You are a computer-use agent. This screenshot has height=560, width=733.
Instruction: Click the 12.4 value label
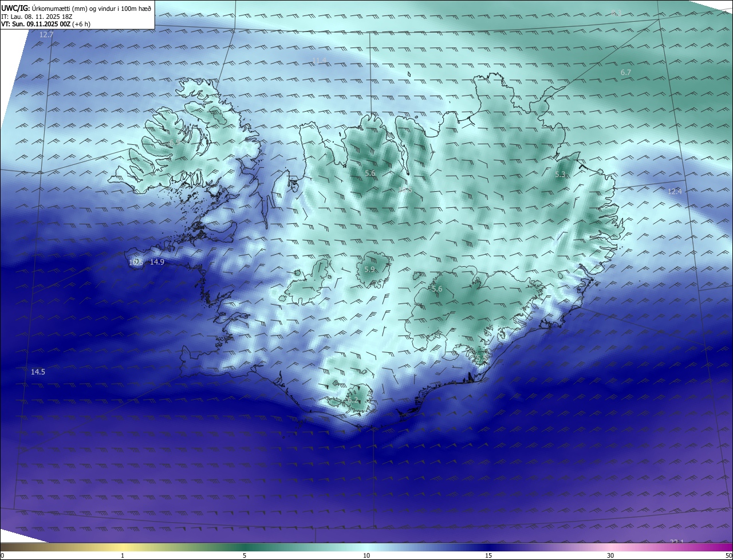[675, 191]
